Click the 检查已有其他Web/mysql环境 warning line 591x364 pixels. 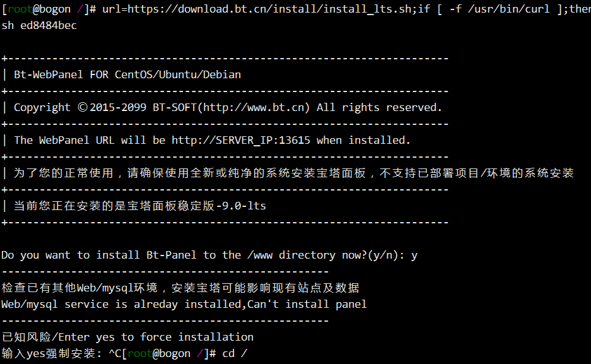point(79,288)
